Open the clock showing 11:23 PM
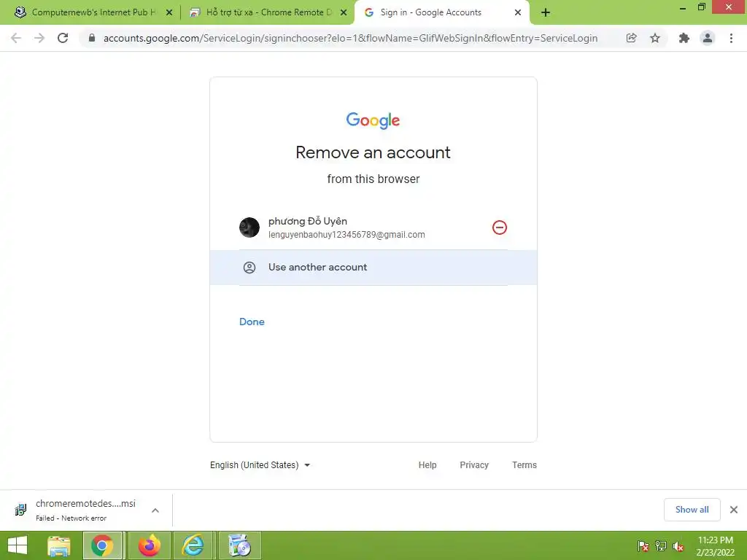Viewport: 747px width, 560px height. click(715, 546)
